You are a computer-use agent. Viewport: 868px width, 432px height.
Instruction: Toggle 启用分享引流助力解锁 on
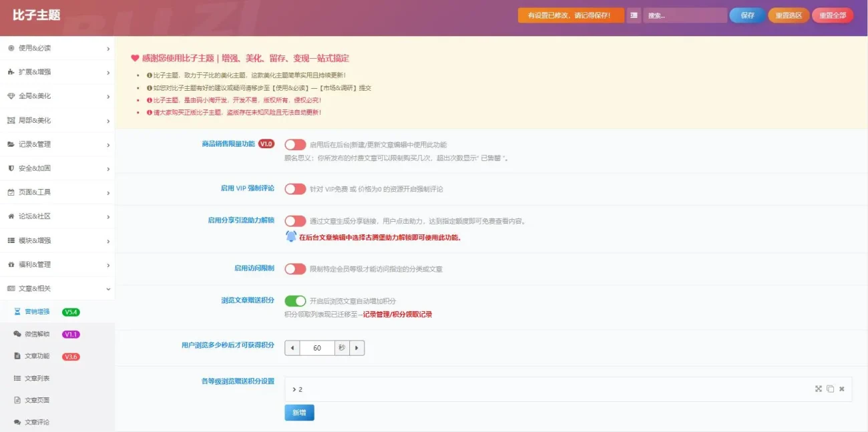295,221
